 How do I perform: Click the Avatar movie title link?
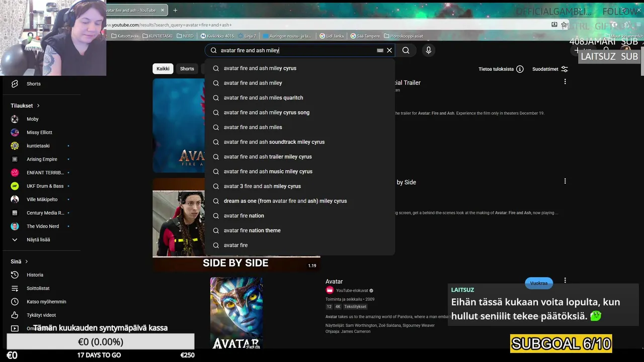pyautogui.click(x=334, y=282)
